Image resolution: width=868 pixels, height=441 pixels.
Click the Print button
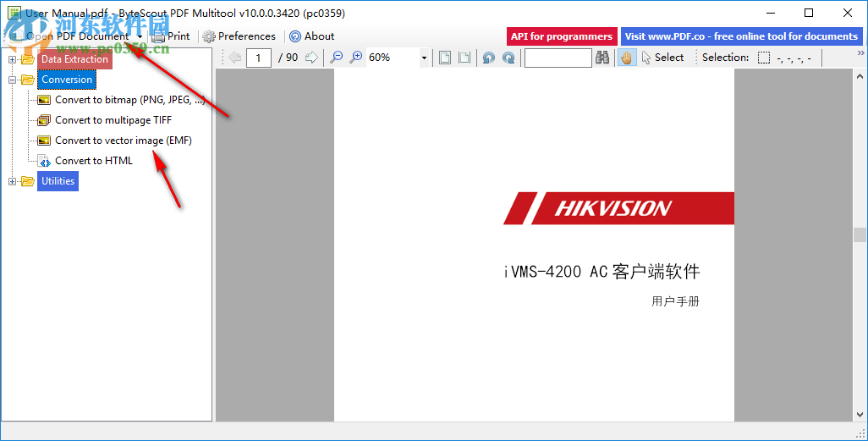tap(171, 36)
